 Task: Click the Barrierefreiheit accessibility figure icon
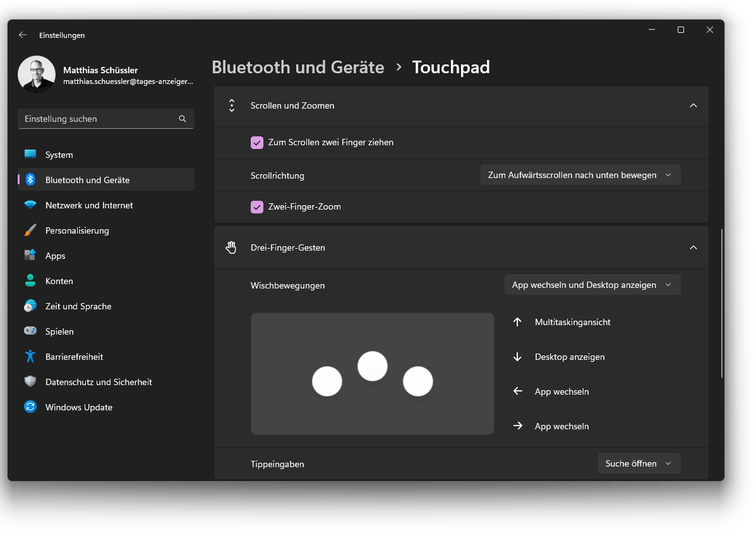(30, 356)
